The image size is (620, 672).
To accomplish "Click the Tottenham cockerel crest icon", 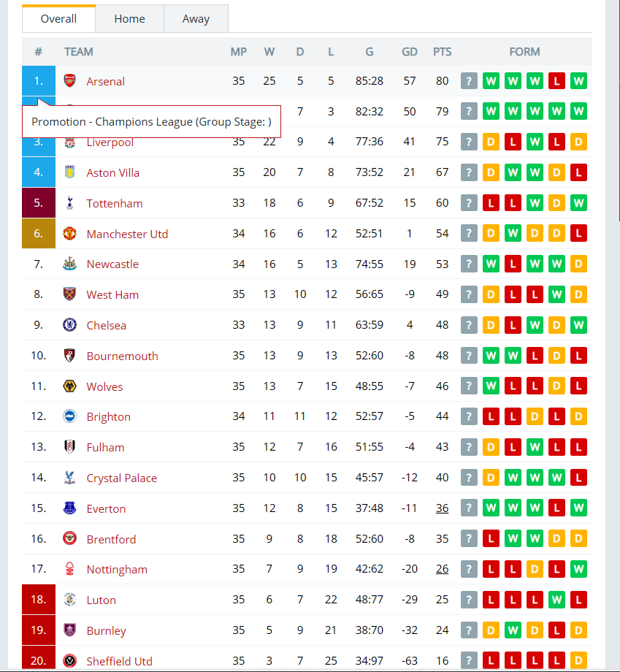I will point(70,203).
